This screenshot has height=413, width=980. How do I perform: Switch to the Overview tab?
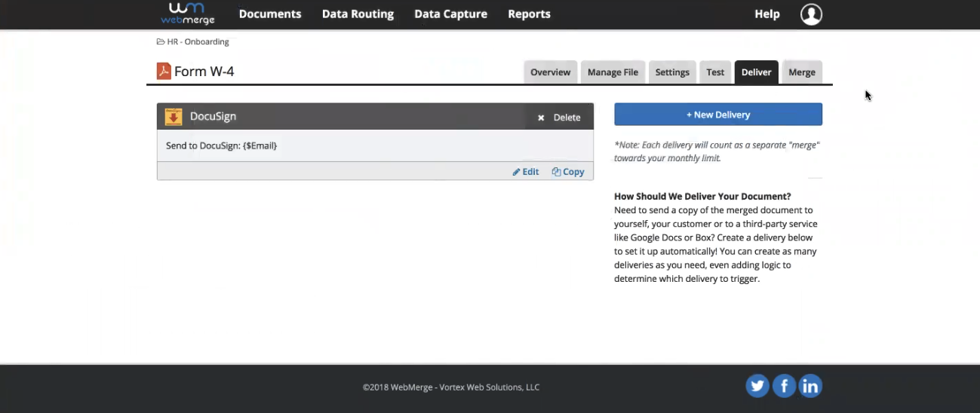(x=550, y=72)
